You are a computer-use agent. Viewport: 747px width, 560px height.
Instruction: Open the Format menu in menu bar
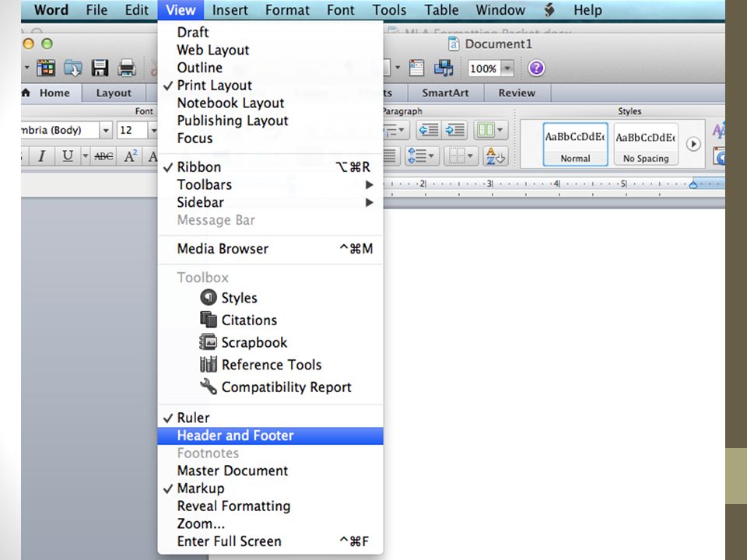click(287, 9)
